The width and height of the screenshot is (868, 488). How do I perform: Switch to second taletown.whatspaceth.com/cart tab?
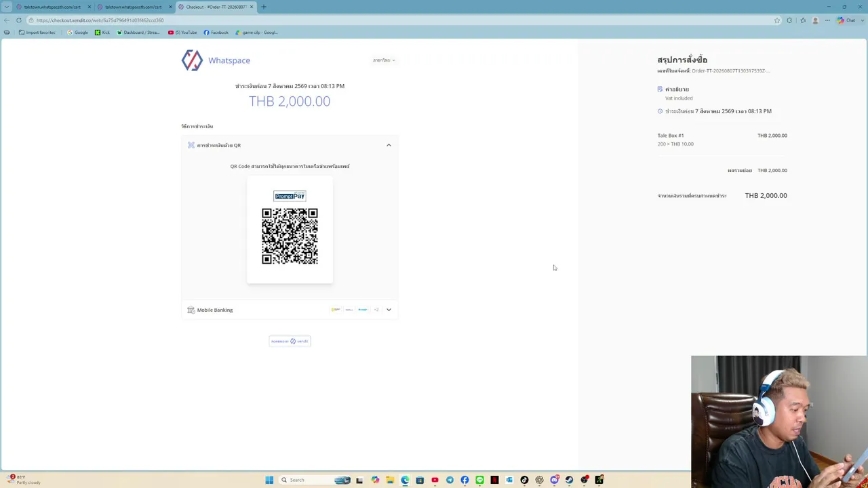[133, 7]
